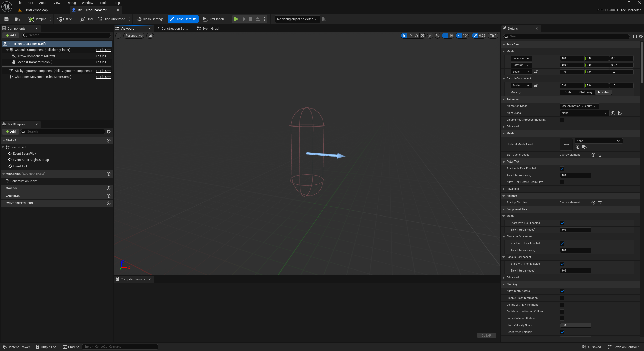Open the Diff dropdown
644x351 pixels.
click(64, 19)
